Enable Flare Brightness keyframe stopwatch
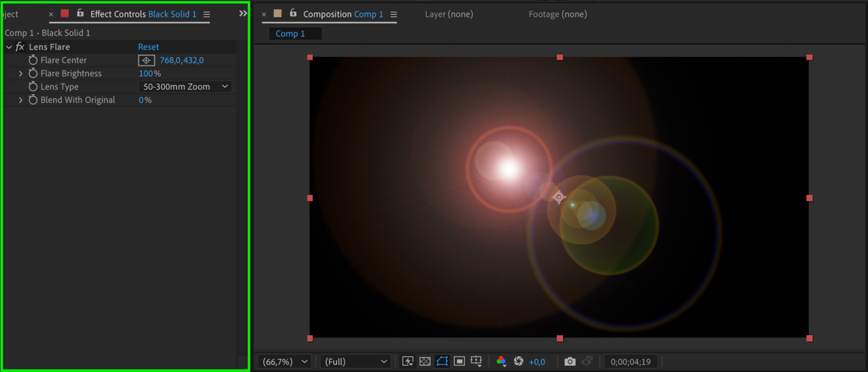Image resolution: width=868 pixels, height=372 pixels. (33, 73)
